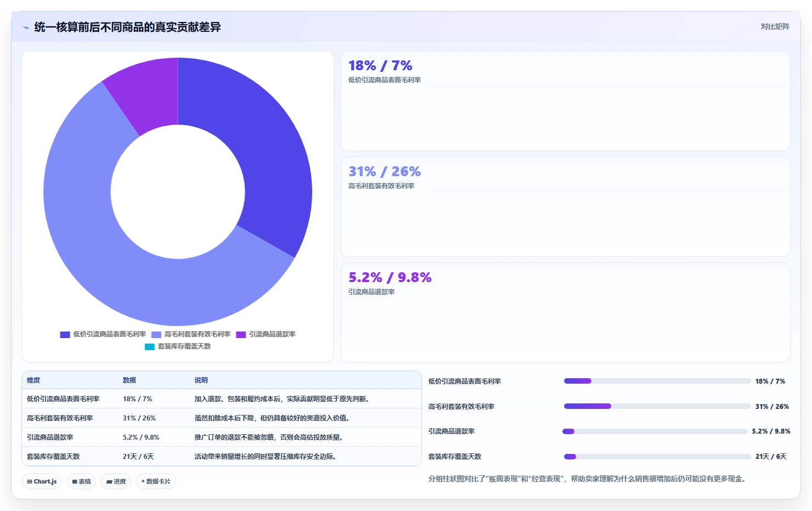Image resolution: width=812 pixels, height=511 pixels.
Task: Click card caption 高毛利套装有效毛利率
Action: (x=381, y=186)
